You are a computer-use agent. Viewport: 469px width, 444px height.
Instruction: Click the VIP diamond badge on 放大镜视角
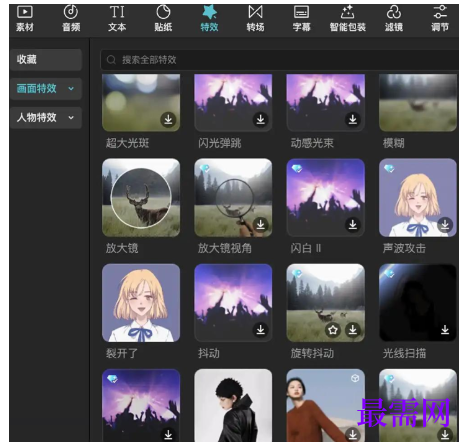pyautogui.click(x=205, y=168)
